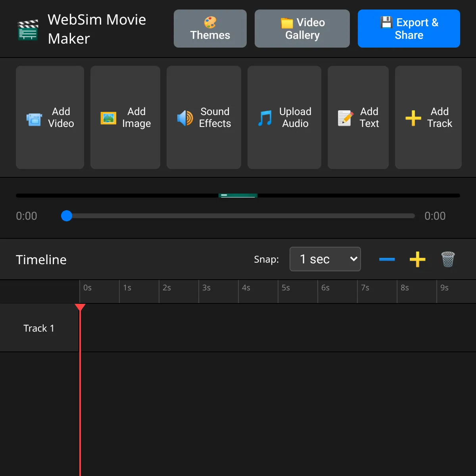The width and height of the screenshot is (476, 476).
Task: Open the Snap interval dropdown
Action: pyautogui.click(x=325, y=259)
